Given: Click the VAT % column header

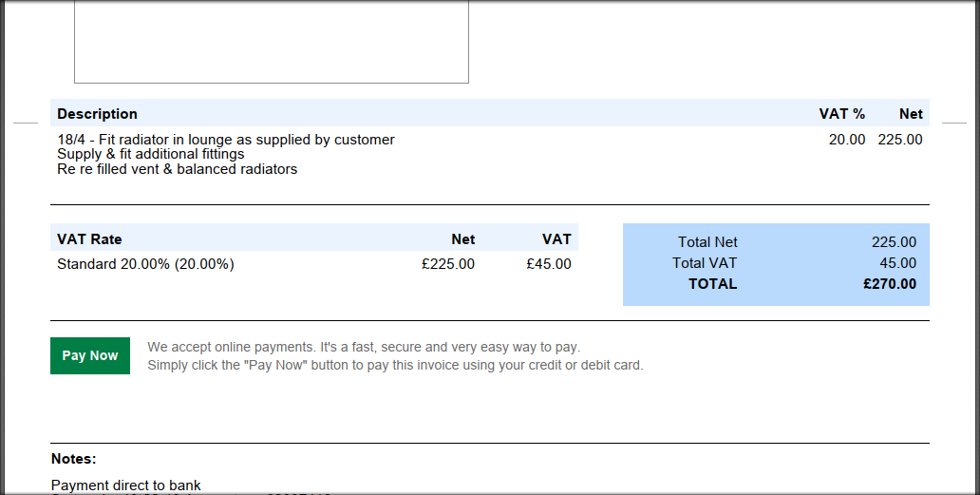Looking at the screenshot, I should [841, 114].
